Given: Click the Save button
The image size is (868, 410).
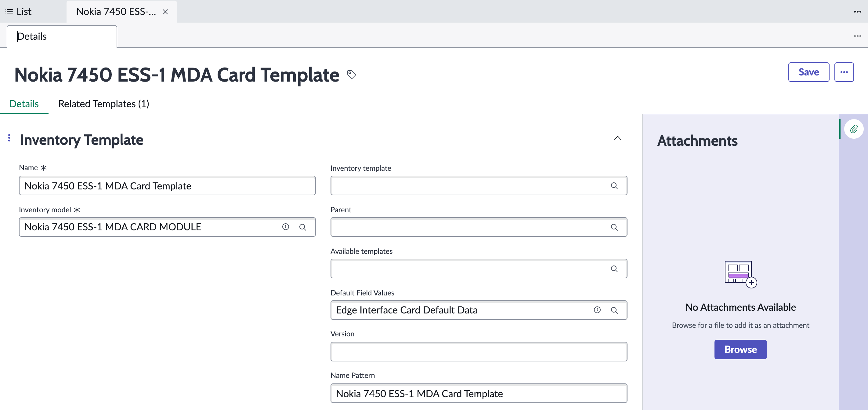Looking at the screenshot, I should pos(808,72).
